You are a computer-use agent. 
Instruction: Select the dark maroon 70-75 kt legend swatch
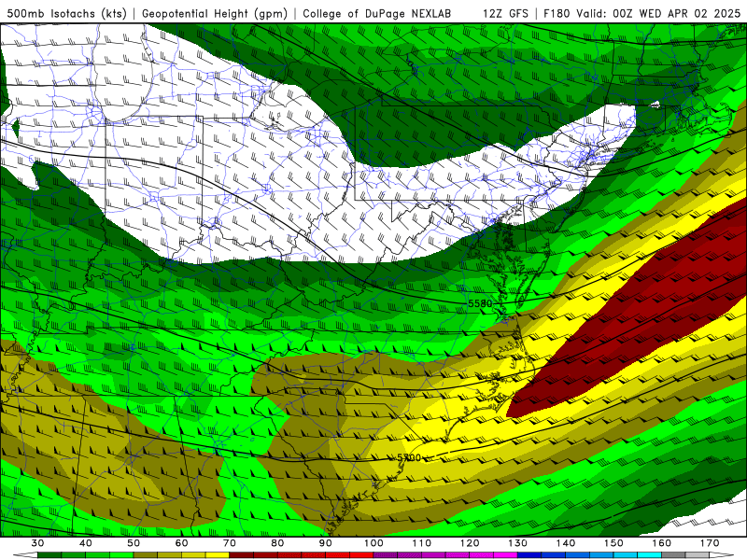pos(242,555)
